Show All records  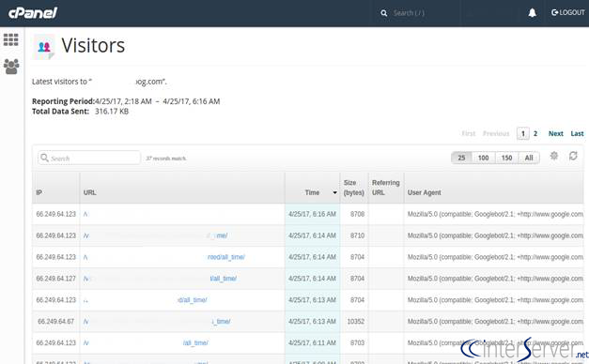click(x=529, y=158)
